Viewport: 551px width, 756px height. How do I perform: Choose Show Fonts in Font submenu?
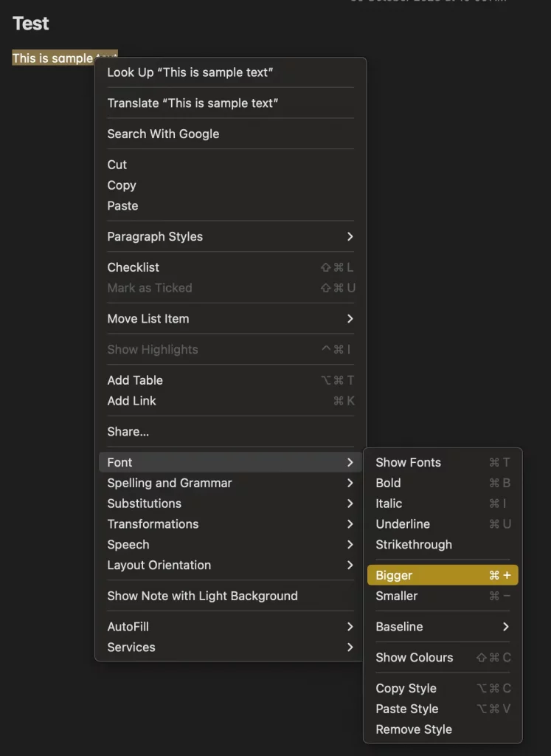pyautogui.click(x=443, y=462)
